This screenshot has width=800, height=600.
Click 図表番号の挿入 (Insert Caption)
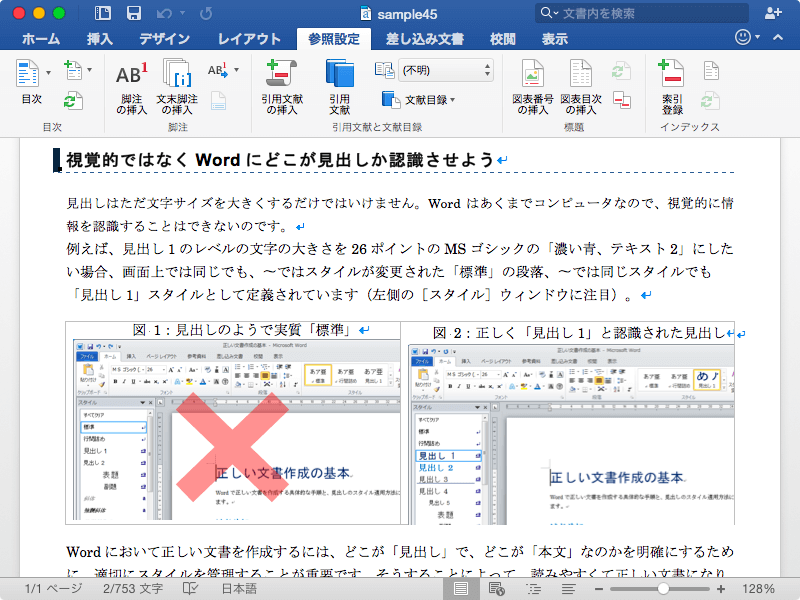pyautogui.click(x=533, y=87)
